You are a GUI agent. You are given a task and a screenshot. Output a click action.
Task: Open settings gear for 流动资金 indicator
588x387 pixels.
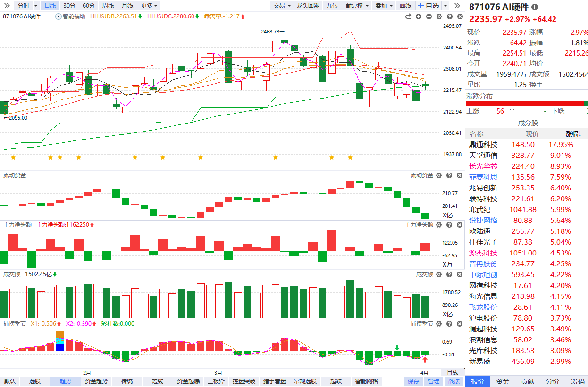(438, 175)
